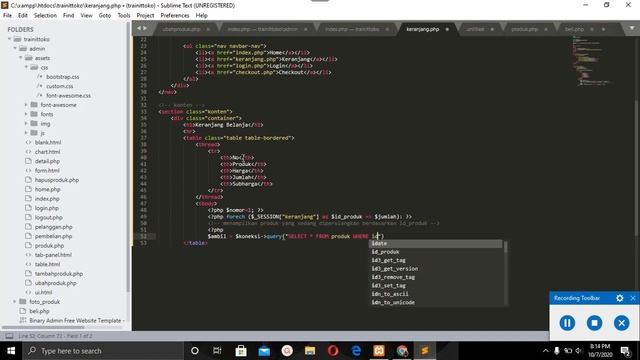Screen dimensions: 640x360
Task: Close the ubahproduk.php tab
Action: [208, 29]
